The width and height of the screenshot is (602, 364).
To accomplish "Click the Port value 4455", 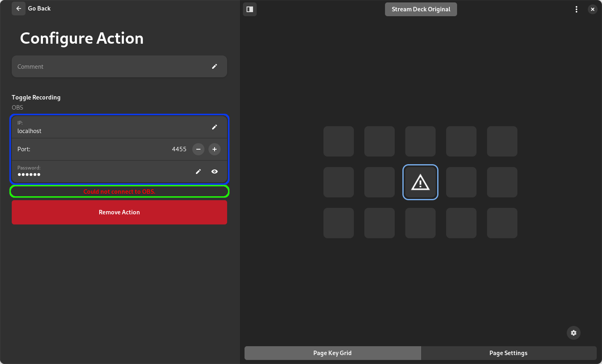I will [x=179, y=149].
